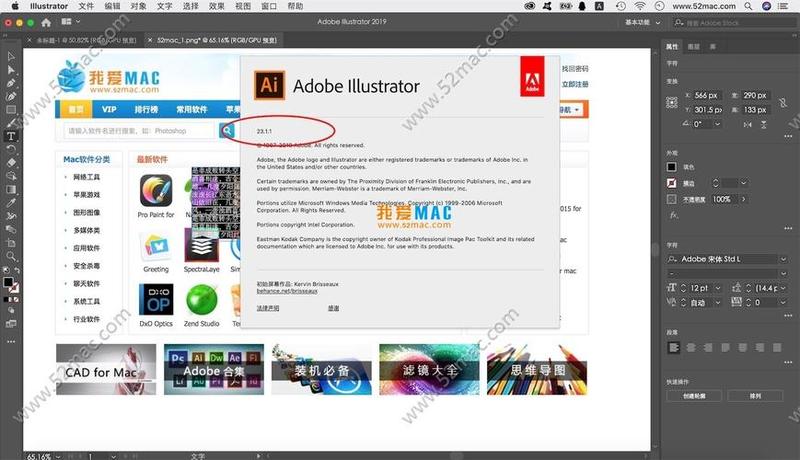This screenshot has width=800, height=460.
Task: Click the 填色 fill color swatch
Action: pos(672,167)
